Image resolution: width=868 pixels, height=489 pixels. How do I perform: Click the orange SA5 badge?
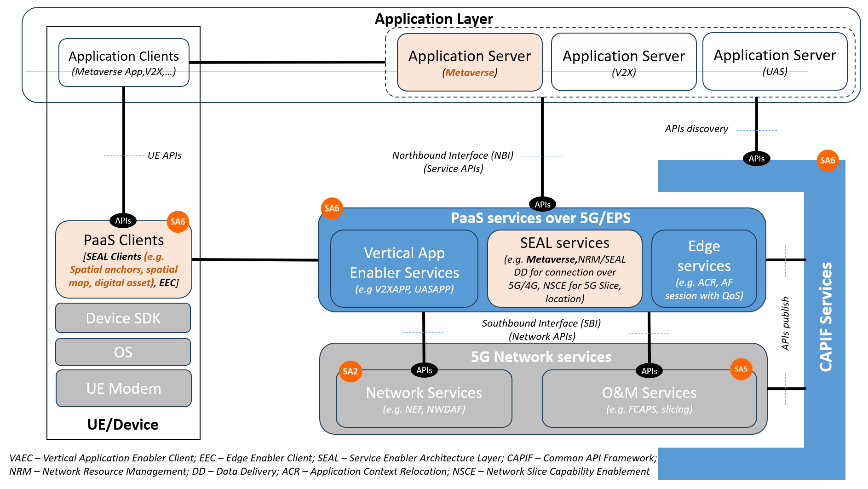click(x=741, y=369)
